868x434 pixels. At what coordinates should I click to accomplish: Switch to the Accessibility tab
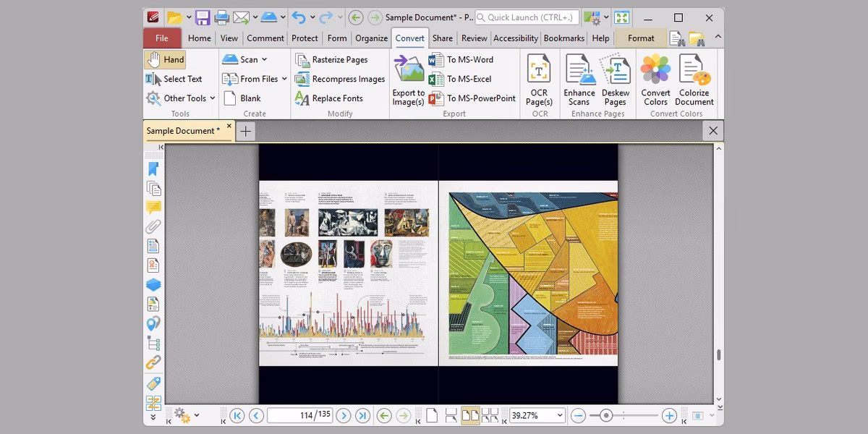click(516, 38)
